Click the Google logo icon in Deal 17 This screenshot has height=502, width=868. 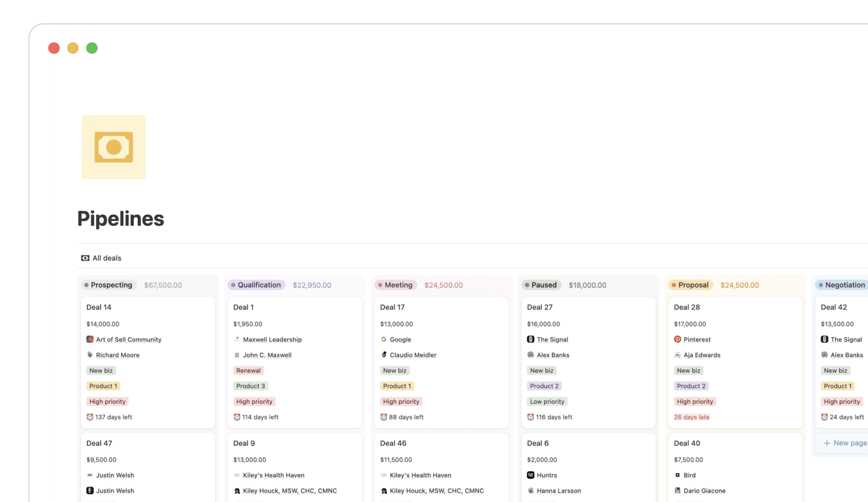pos(384,339)
